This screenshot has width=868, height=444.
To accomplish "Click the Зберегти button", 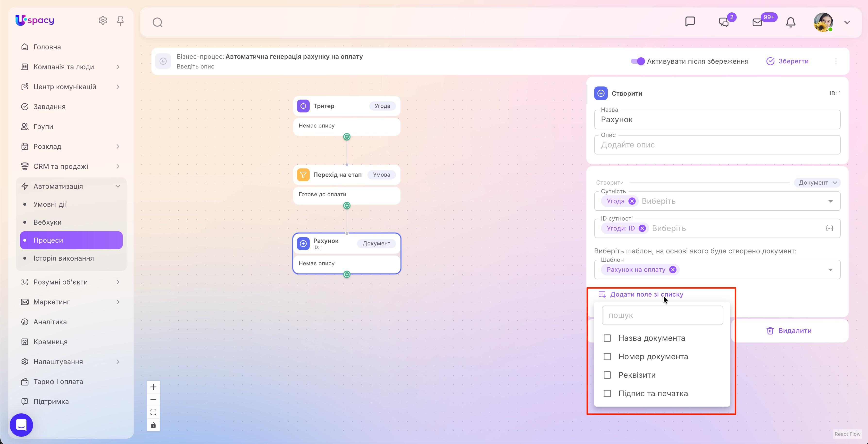I will coord(787,61).
